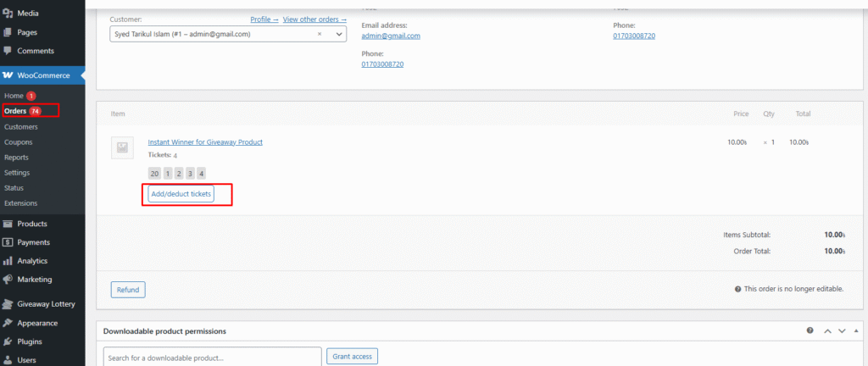Click the product image placeholder thumbnail
Screen dimensions: 868x366
[x=122, y=148]
